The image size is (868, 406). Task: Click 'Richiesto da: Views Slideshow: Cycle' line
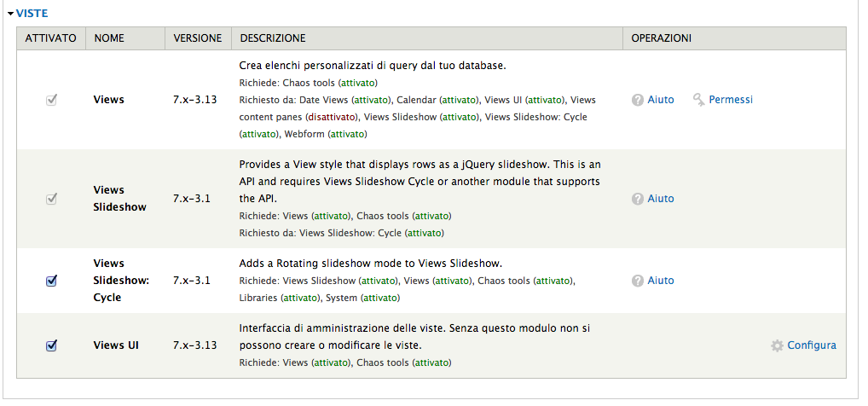(342, 233)
